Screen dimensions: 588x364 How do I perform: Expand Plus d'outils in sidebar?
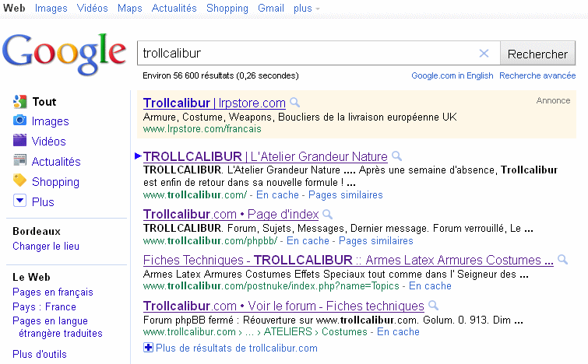click(x=40, y=354)
